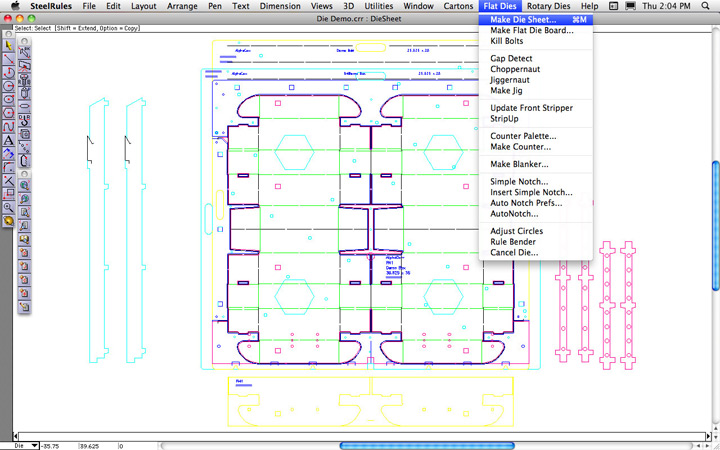Run AutoNotch from the menu
This screenshot has height=450, width=720.
point(515,213)
